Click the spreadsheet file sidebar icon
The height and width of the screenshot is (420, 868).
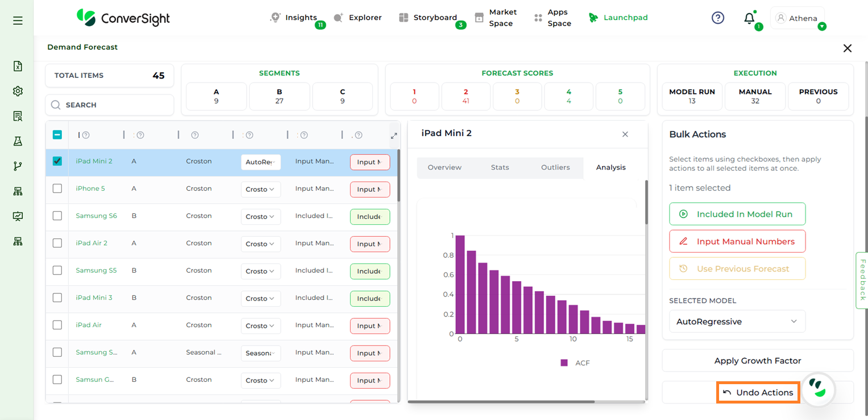[18, 66]
